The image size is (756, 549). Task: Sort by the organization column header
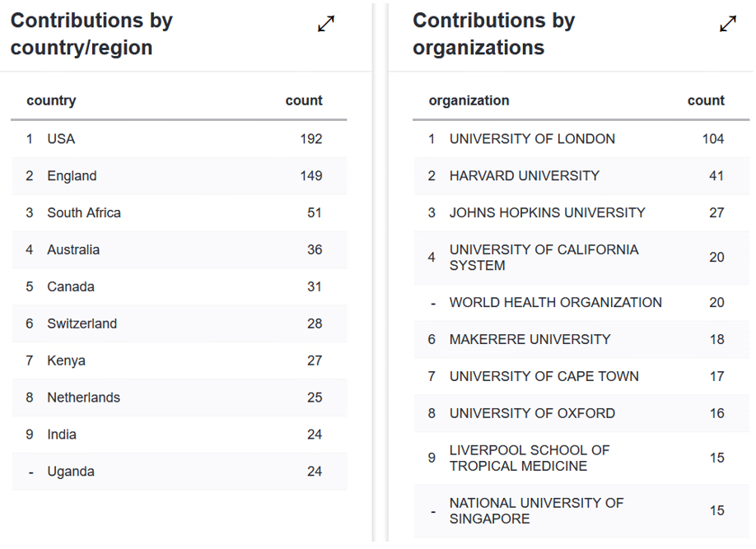coord(469,100)
